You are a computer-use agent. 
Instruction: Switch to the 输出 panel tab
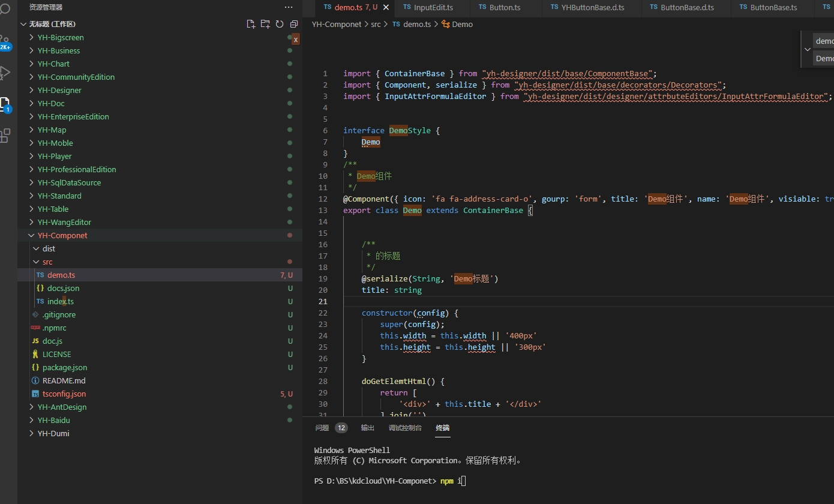pos(367,428)
